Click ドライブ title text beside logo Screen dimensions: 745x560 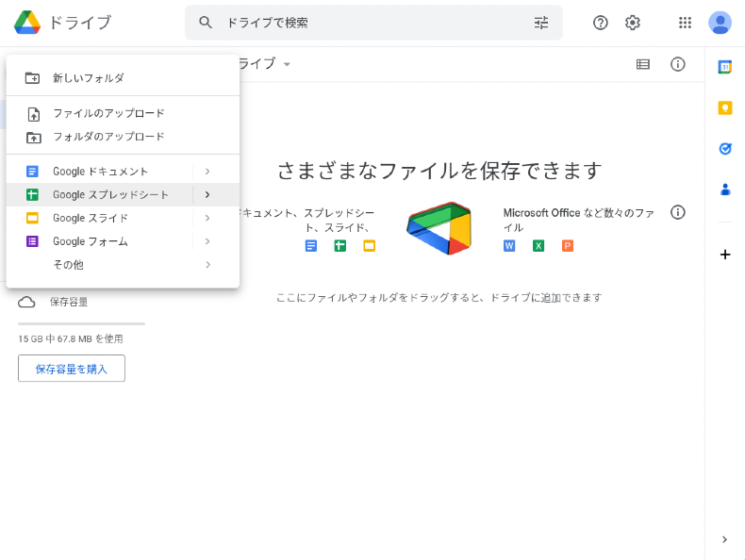80,23
